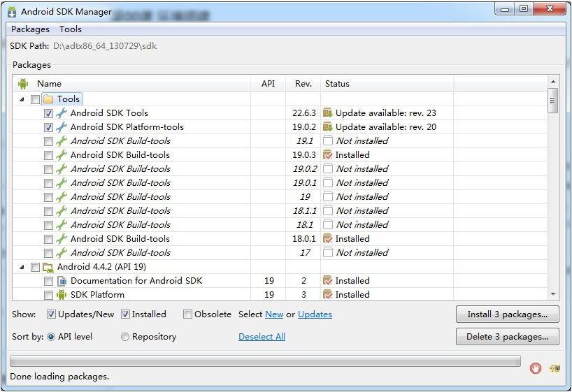The height and width of the screenshot is (392, 572).
Task: Click the SDK Platform Android robot icon
Action: click(x=62, y=295)
